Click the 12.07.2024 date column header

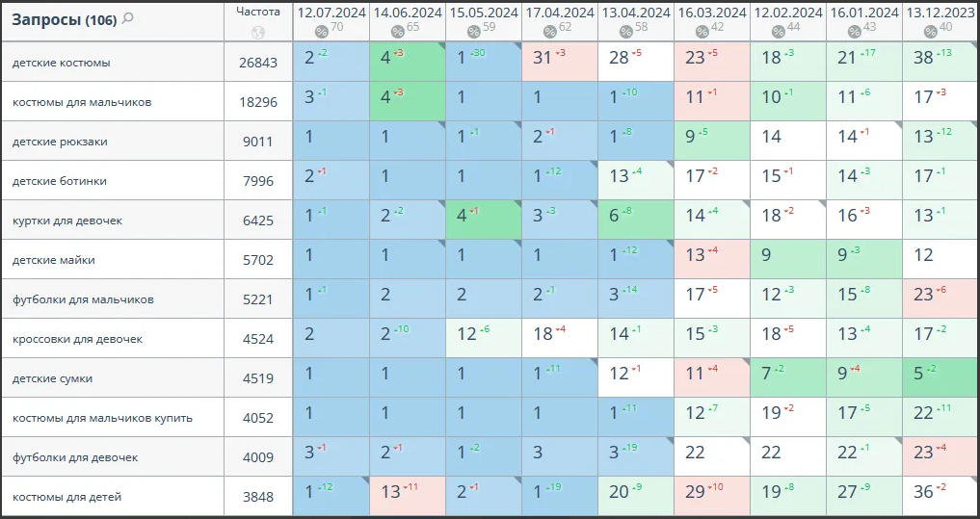point(331,13)
